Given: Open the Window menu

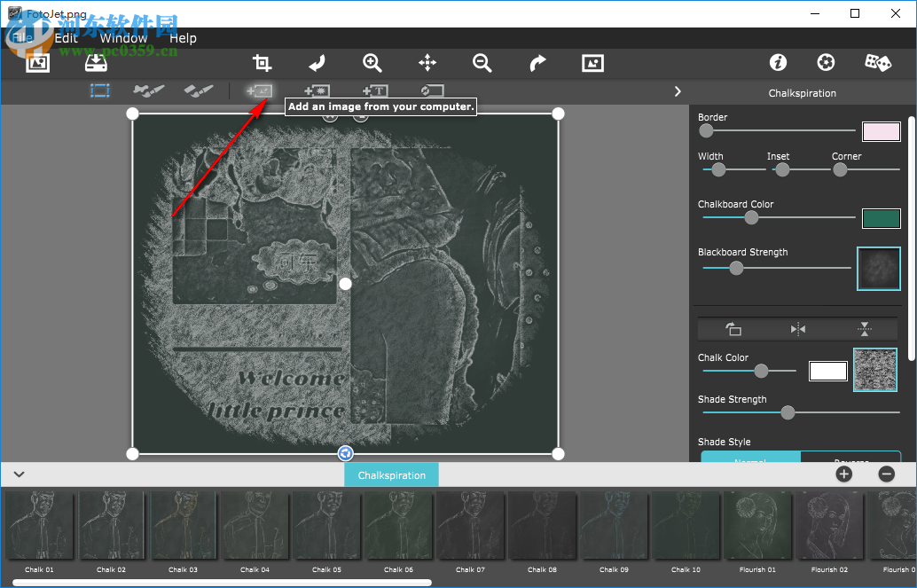Looking at the screenshot, I should coord(123,38).
